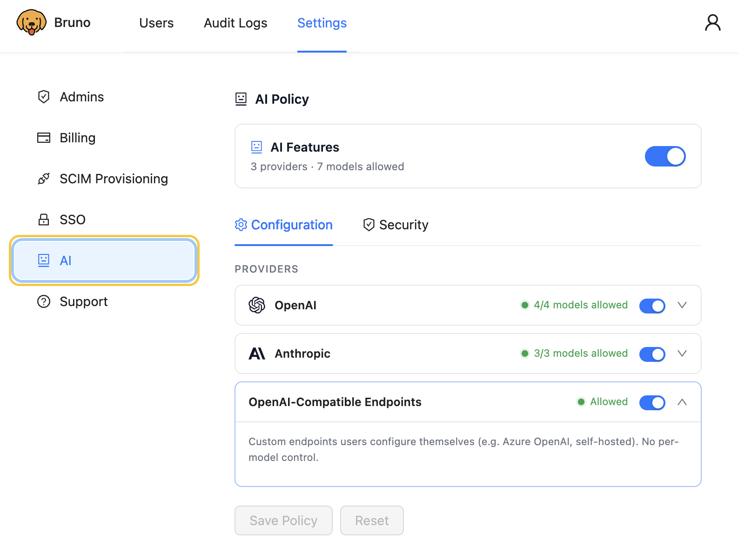Click the custom endpoints description text
Screen dimensions: 738x560
tap(463, 449)
